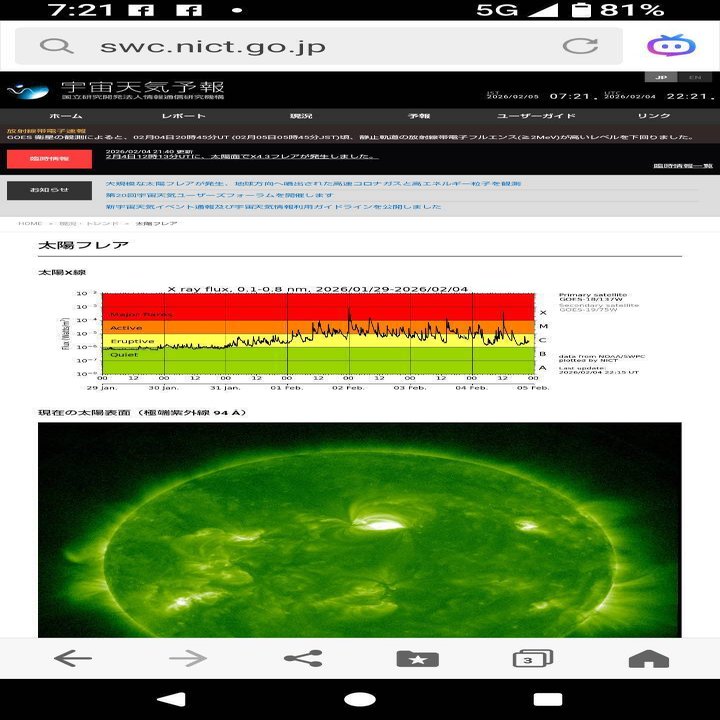The image size is (720, 720).
Task: Tap the battery 81% status indicator
Action: (x=618, y=10)
